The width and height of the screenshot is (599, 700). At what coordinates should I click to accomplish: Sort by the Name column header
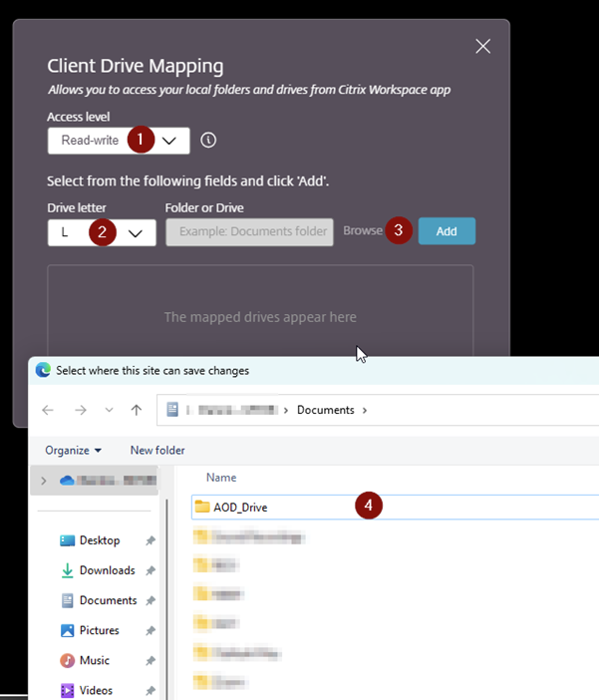(221, 478)
